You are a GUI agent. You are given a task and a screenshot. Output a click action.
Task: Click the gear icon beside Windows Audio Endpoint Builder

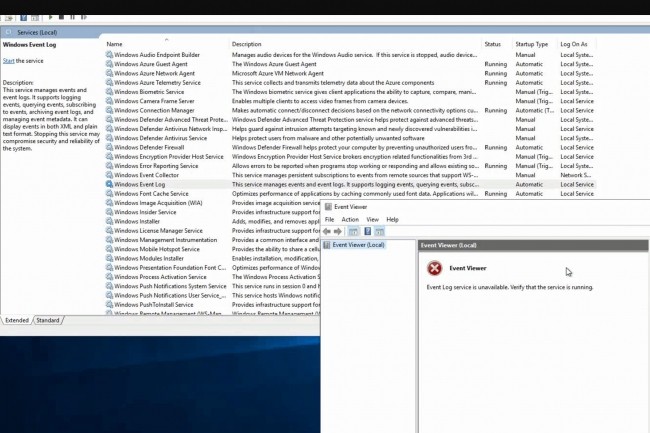[109, 55]
